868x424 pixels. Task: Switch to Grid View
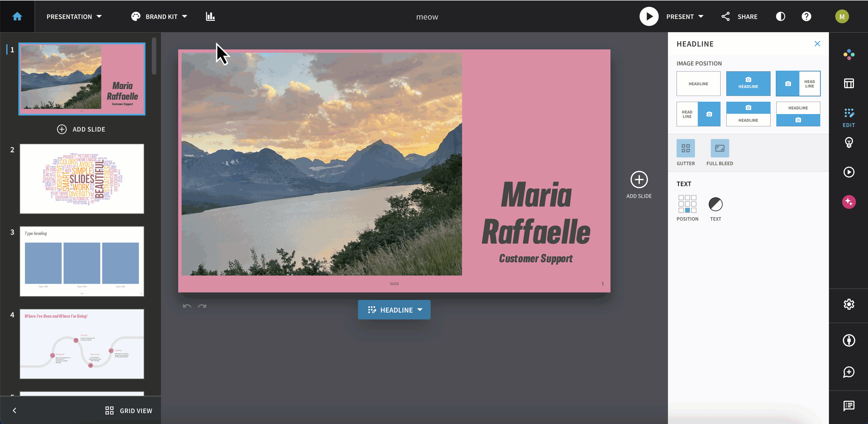tap(129, 410)
